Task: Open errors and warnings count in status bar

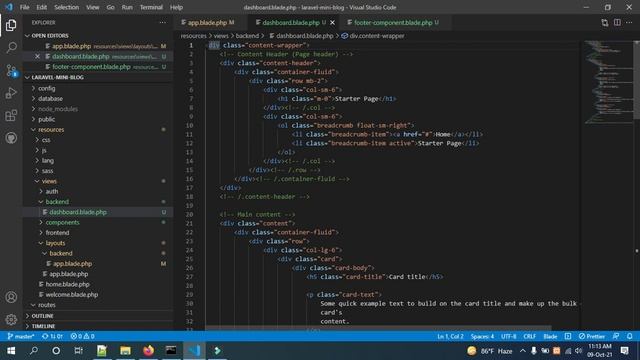Action: (82, 336)
